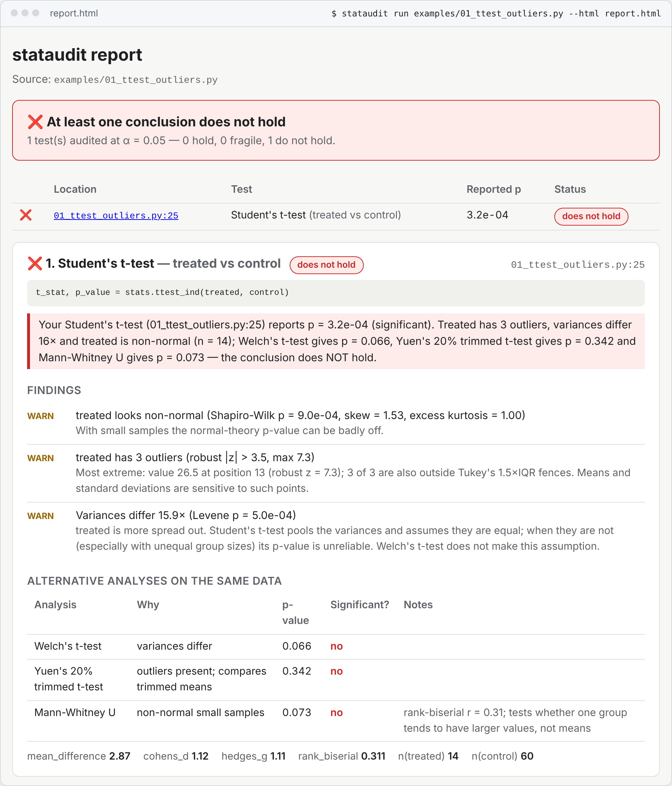Click the stataudit run command in the title bar

click(496, 14)
